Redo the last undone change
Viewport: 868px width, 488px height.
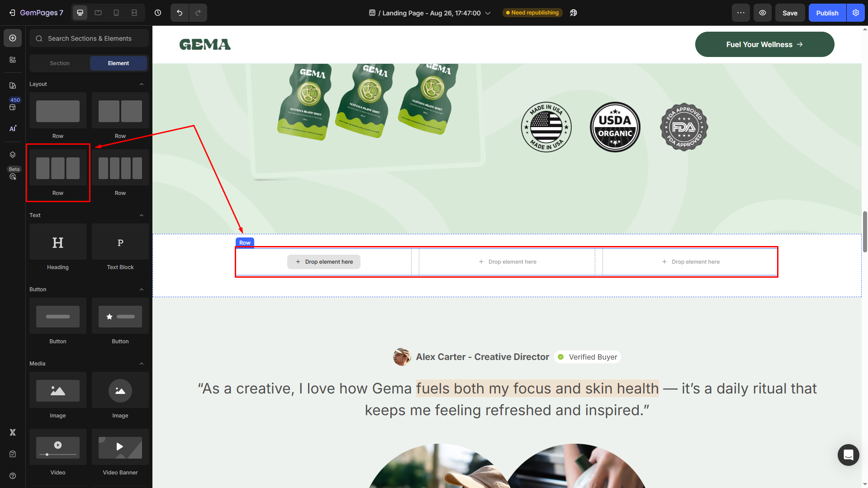click(x=198, y=13)
